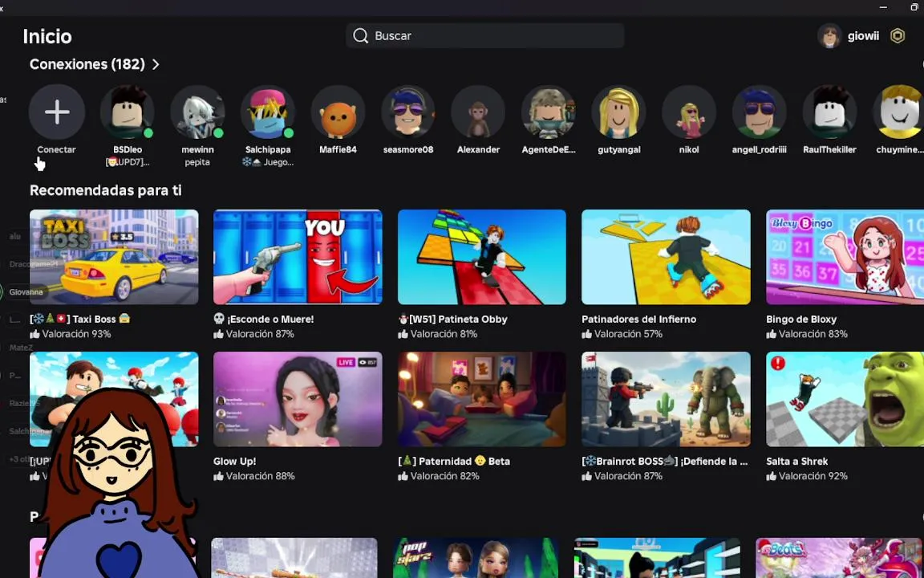Click Patinadores del Infierno title
The image size is (924, 578).
[x=638, y=319]
